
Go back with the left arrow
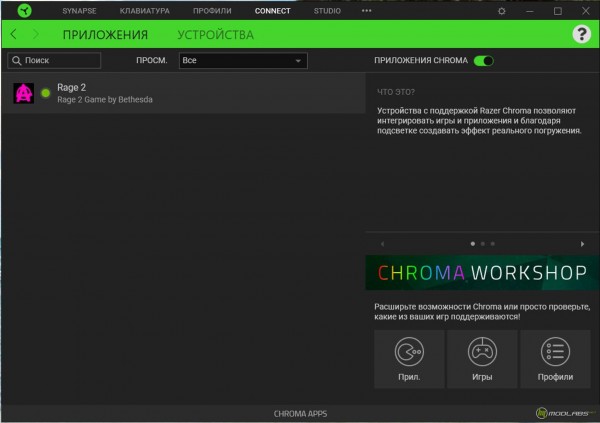pos(13,34)
